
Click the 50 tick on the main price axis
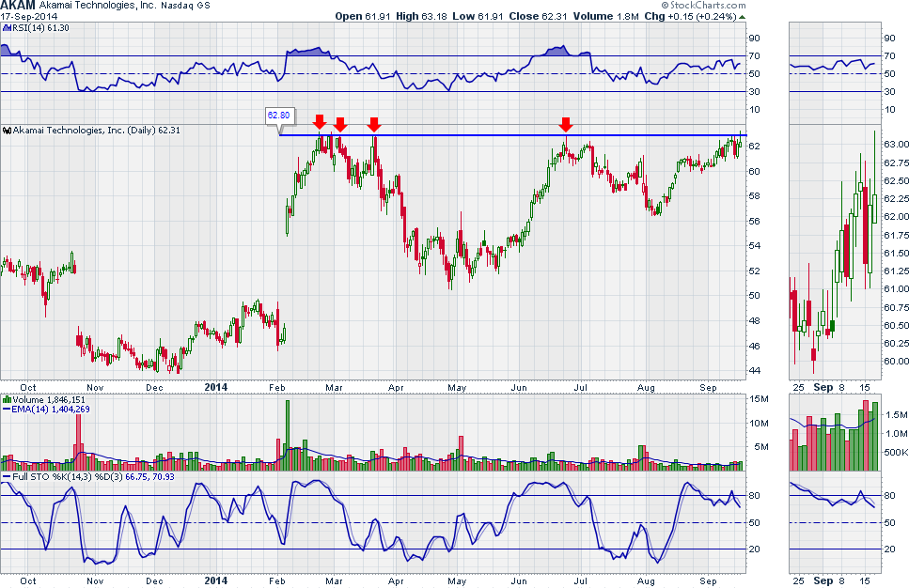(754, 296)
